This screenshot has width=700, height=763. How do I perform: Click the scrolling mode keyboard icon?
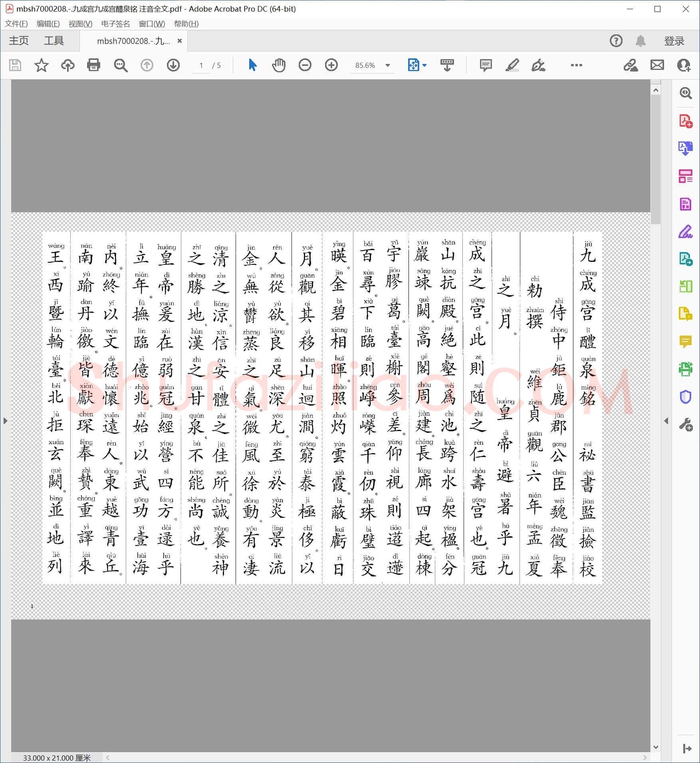tap(447, 65)
